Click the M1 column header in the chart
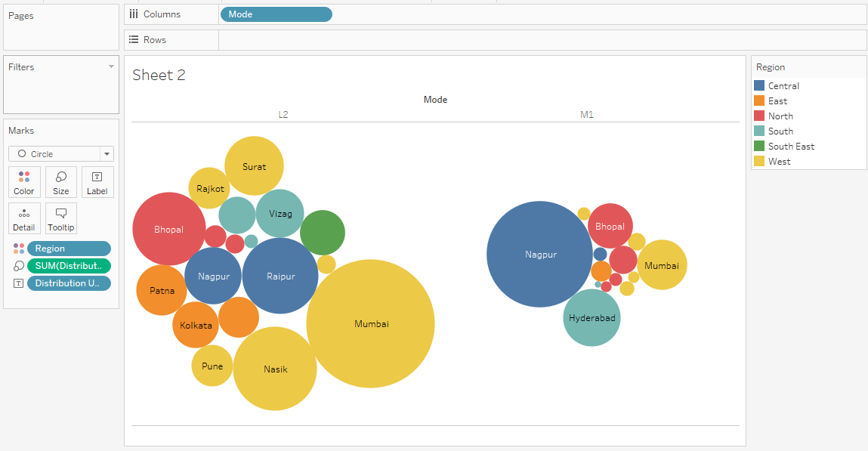 pos(588,115)
